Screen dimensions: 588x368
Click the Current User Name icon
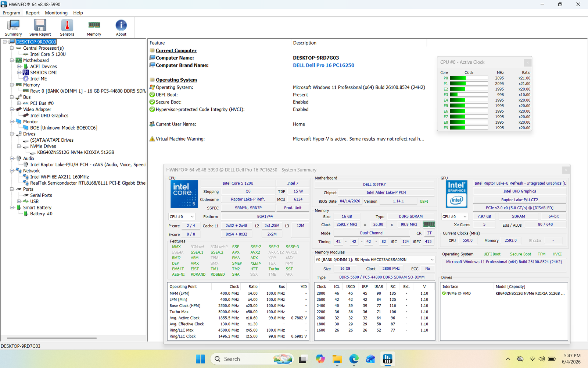[x=152, y=124]
